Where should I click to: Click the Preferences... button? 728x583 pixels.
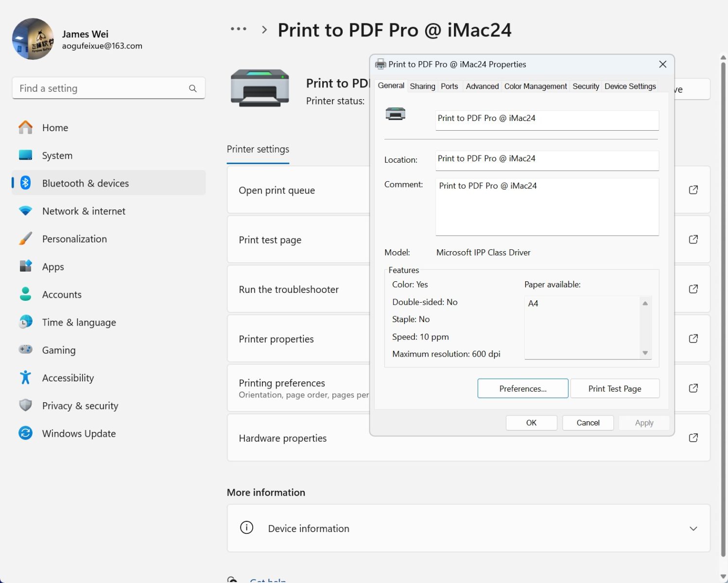tap(523, 388)
